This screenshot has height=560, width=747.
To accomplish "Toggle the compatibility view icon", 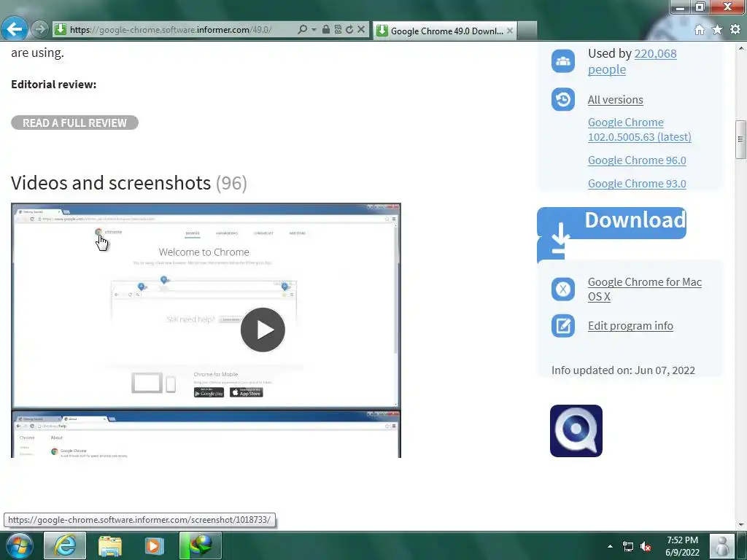I will pyautogui.click(x=338, y=29).
